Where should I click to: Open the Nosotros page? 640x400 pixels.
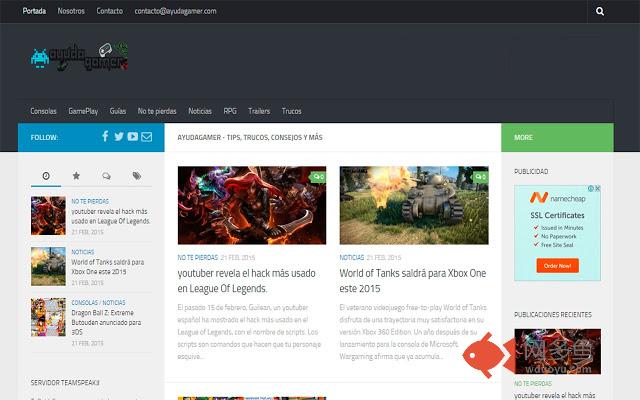click(x=71, y=11)
